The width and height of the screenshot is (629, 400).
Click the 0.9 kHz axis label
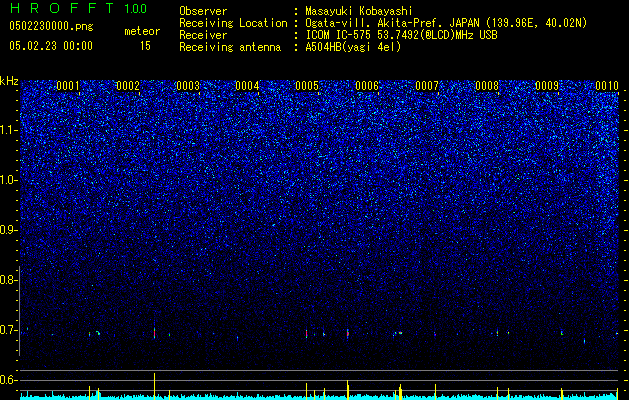click(7, 230)
